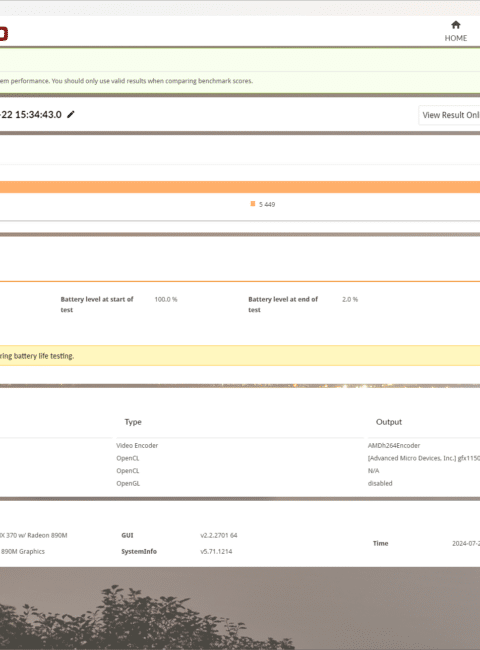Click the GUI label
Viewport: 480px width, 650px height.
(127, 536)
